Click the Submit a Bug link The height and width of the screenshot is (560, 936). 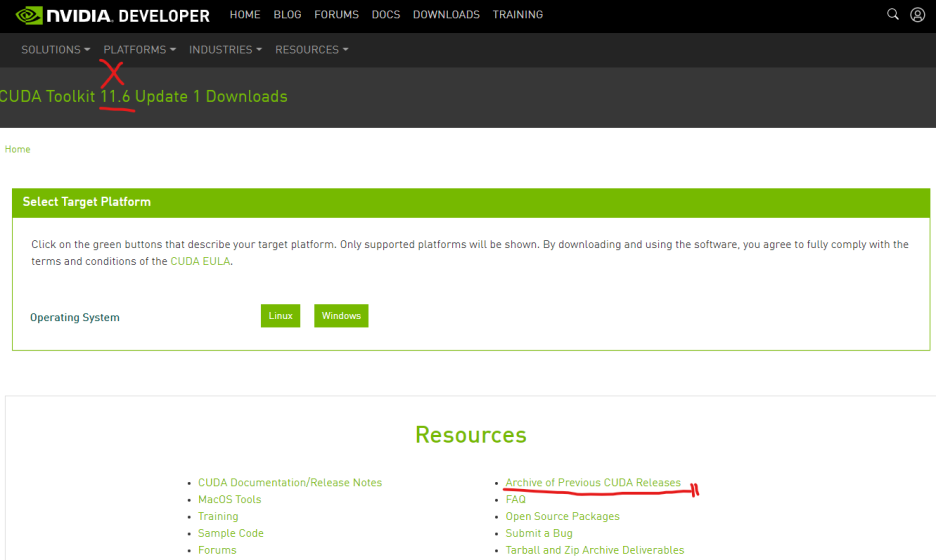pyautogui.click(x=539, y=533)
